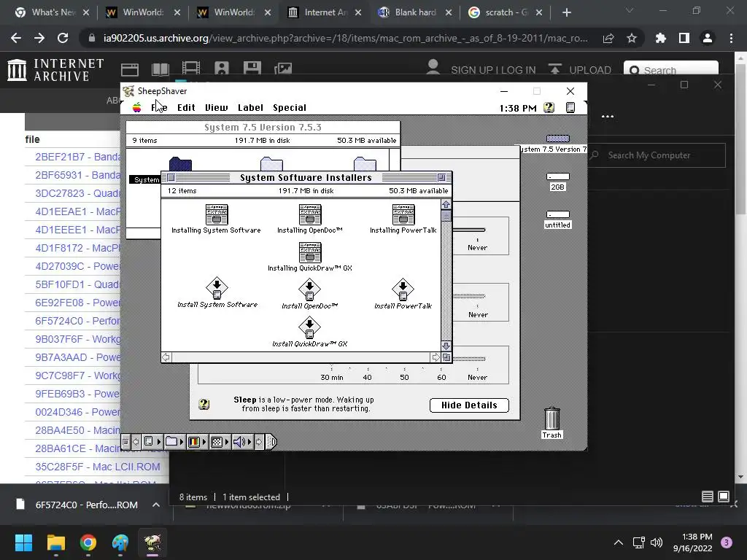This screenshot has height=560, width=747.
Task: Open the sound volume module popup arrow
Action: [249, 442]
